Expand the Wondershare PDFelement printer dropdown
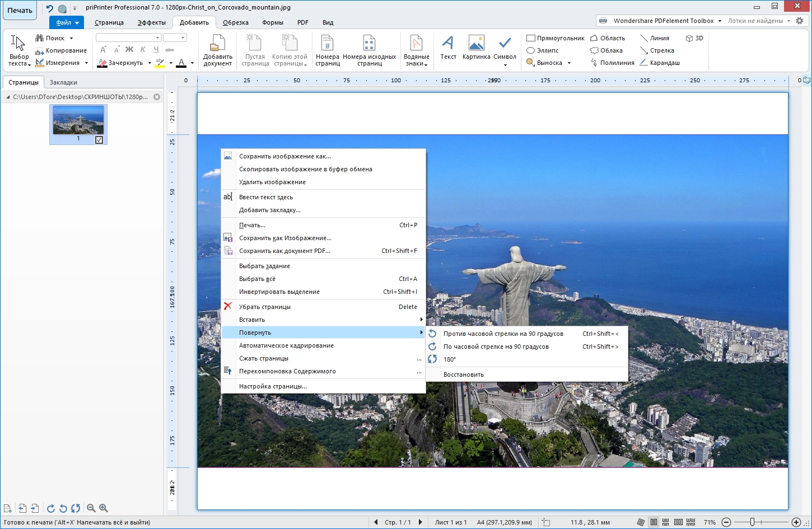The height and width of the screenshot is (529, 812). click(720, 21)
